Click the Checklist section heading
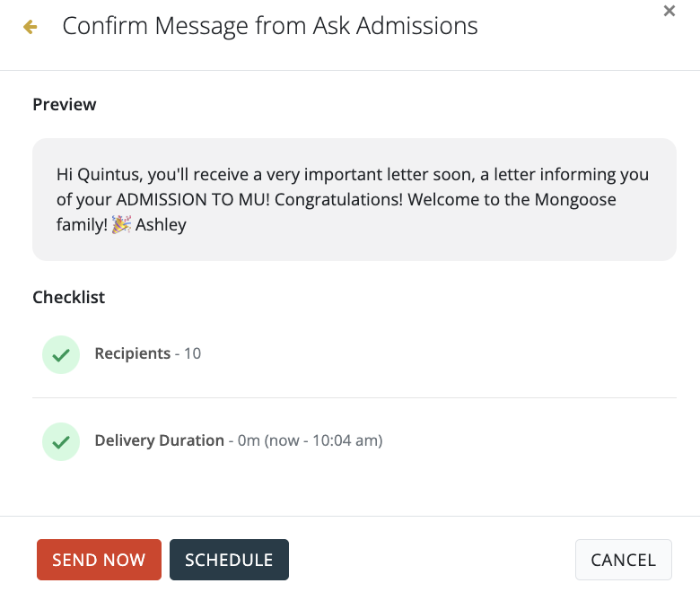Screen dimensions: 700x592 [x=69, y=297]
